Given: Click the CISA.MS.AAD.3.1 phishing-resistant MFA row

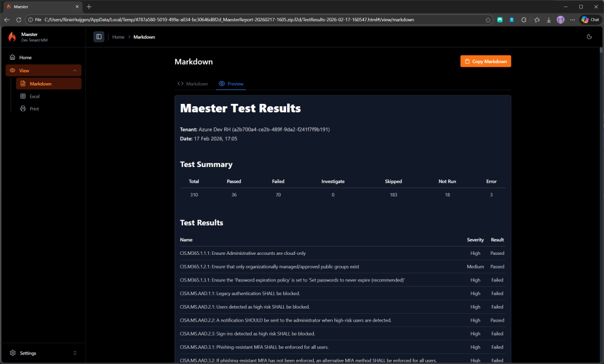Looking at the screenshot, I should pyautogui.click(x=343, y=347).
